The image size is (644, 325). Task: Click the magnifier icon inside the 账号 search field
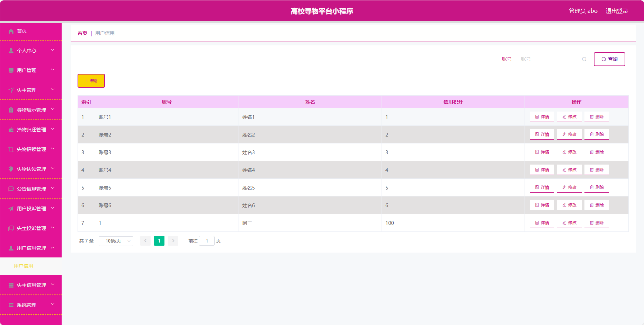pyautogui.click(x=584, y=60)
